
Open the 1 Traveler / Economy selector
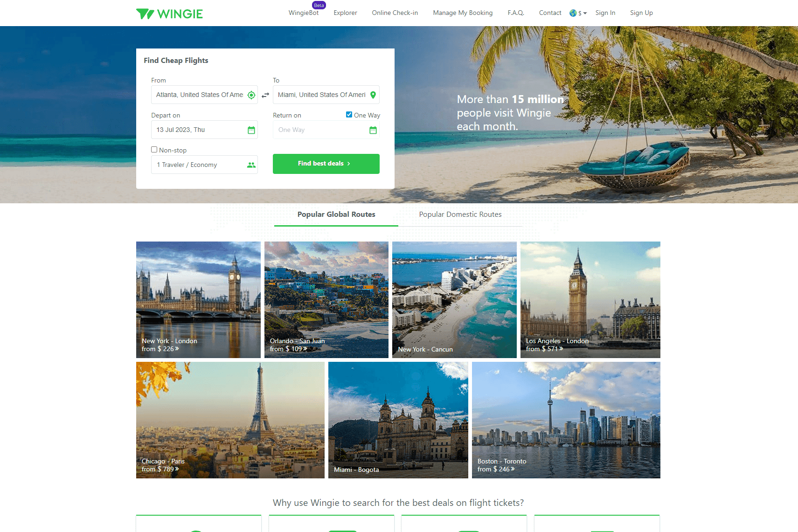pyautogui.click(x=204, y=165)
